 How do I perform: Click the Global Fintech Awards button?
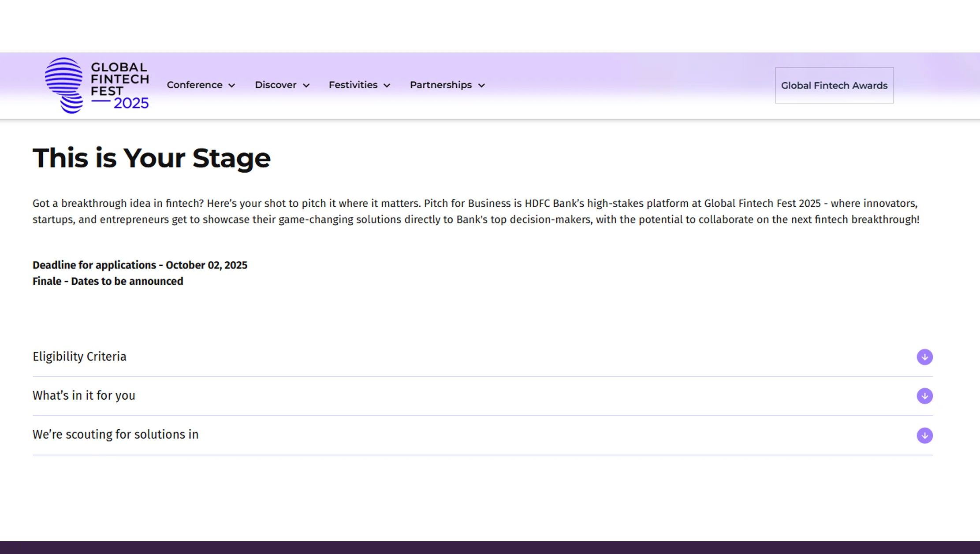(x=834, y=86)
